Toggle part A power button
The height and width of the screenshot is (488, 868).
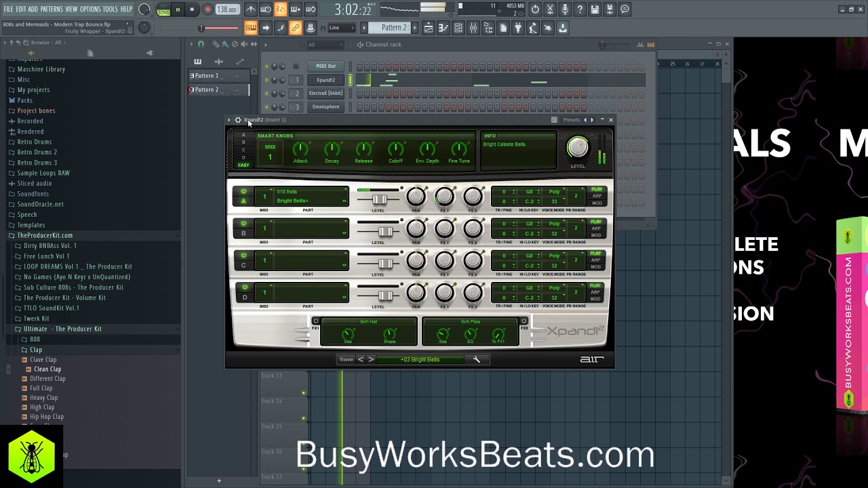(243, 192)
